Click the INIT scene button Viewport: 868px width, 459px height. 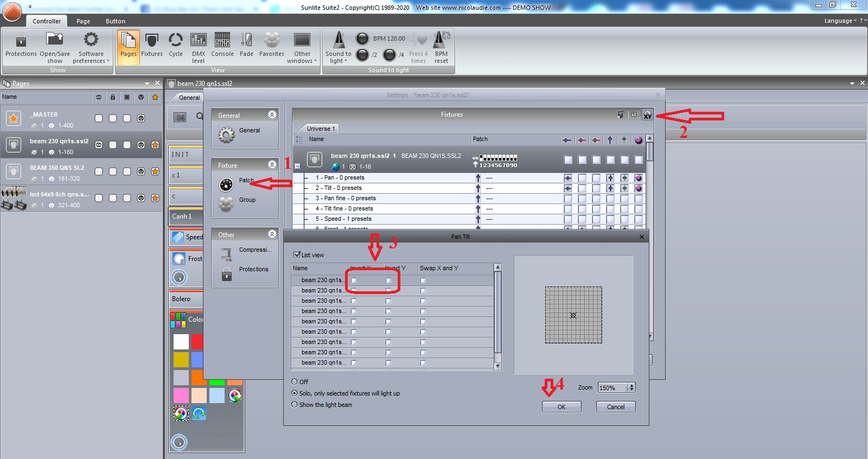186,155
